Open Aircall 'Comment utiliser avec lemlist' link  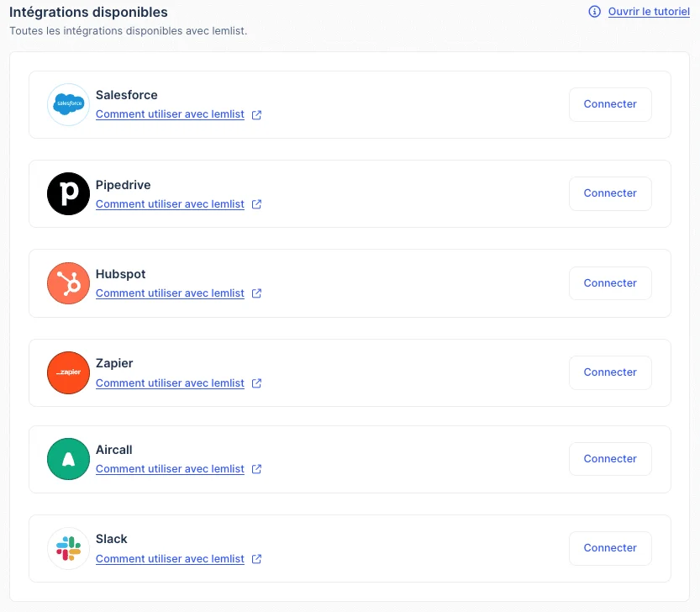tap(170, 469)
